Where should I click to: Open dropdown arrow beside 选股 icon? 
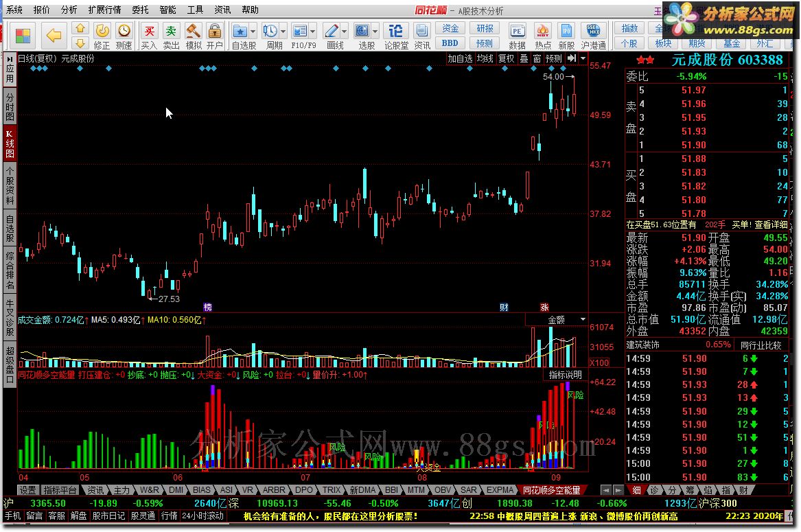click(x=375, y=32)
